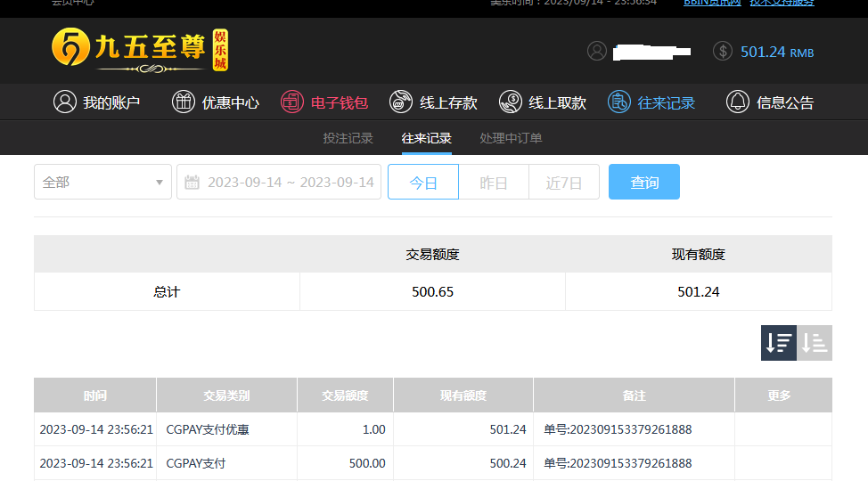Click the 九五至尊 casino logo
The width and height of the screenshot is (868, 481).
[x=140, y=50]
